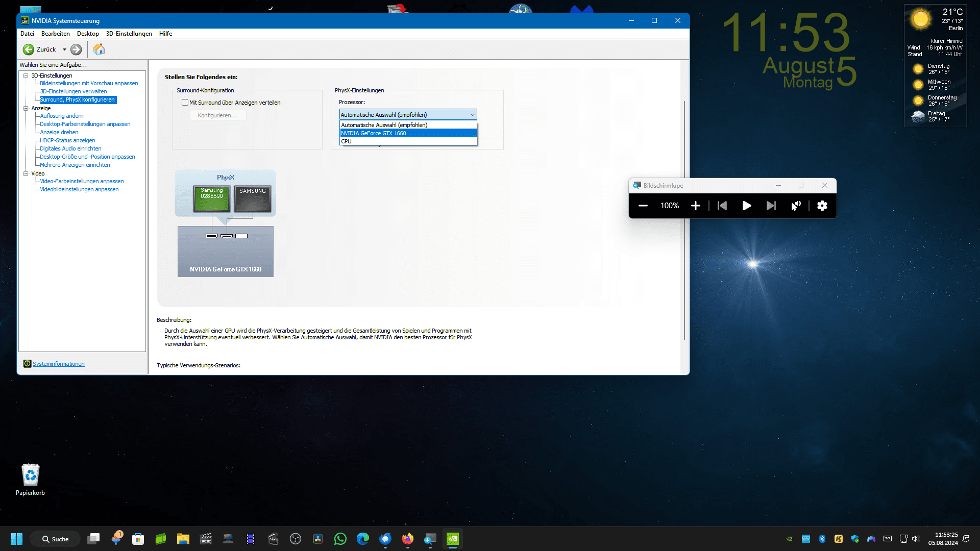Screen dimensions: 980x551
Task: Enable Mit Surround über Anzeigen verteilen
Action: tap(185, 103)
